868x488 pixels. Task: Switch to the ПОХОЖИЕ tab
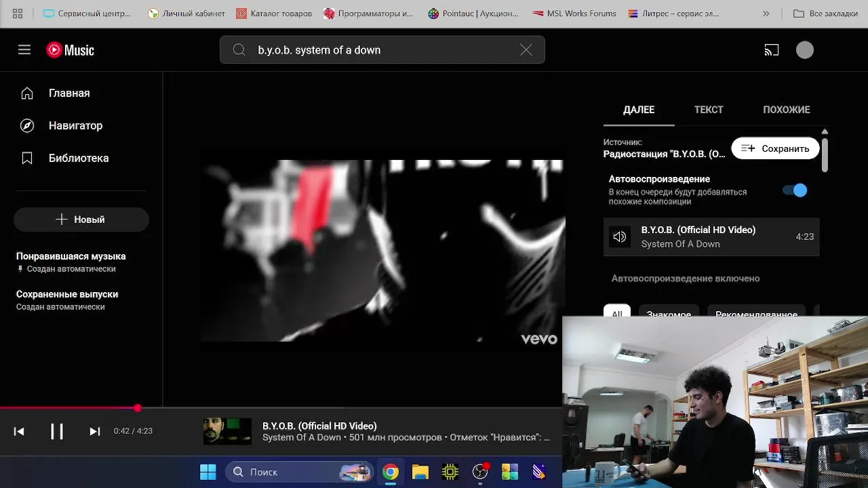point(787,109)
